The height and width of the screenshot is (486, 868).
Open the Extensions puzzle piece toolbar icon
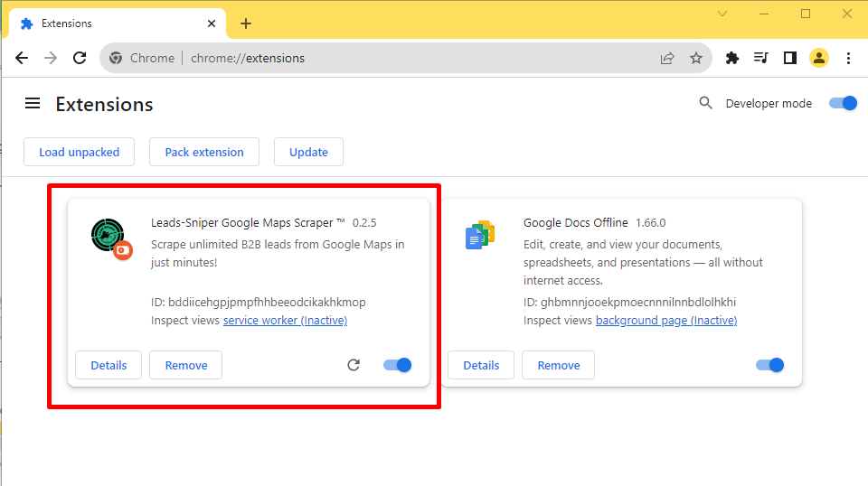[x=732, y=58]
